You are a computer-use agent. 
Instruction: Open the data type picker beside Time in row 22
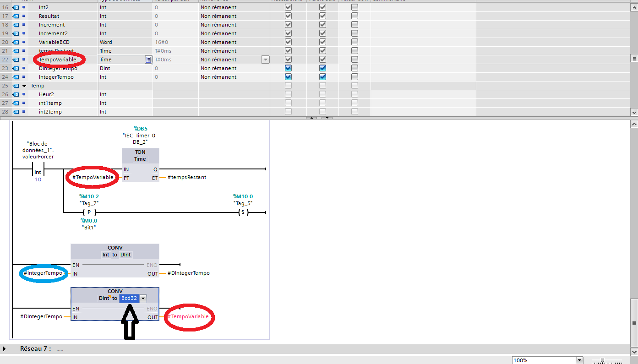coord(148,60)
